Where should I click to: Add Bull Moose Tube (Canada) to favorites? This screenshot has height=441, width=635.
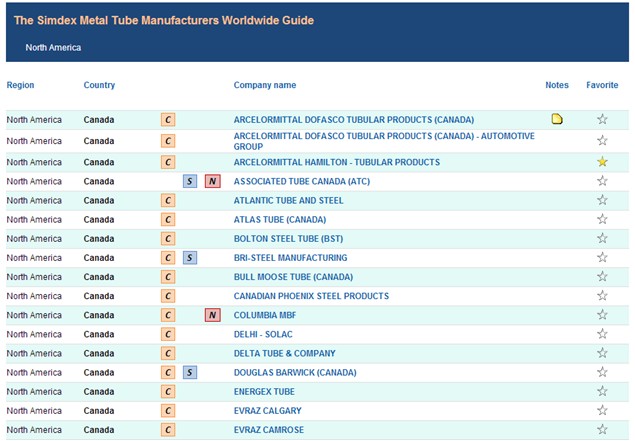(x=602, y=276)
